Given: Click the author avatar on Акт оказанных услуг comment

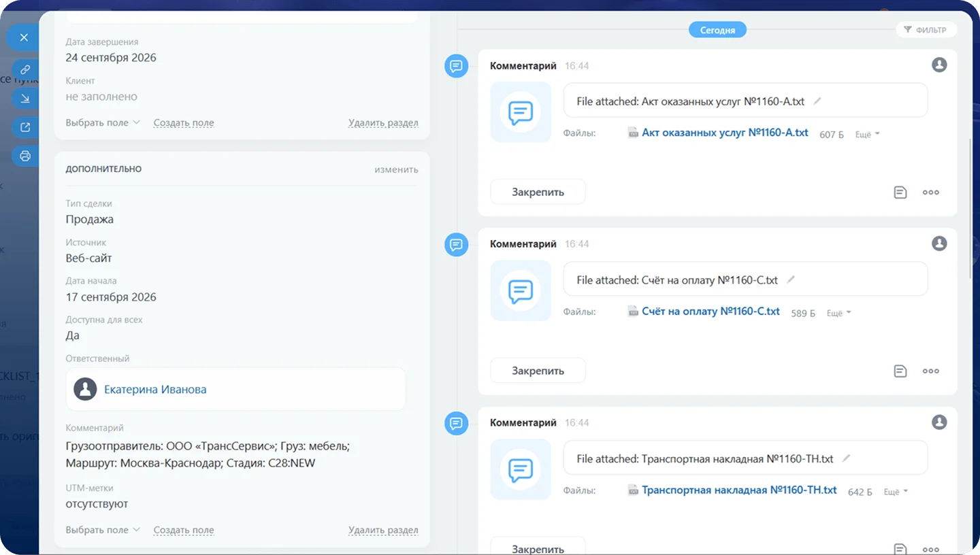Looking at the screenshot, I should click(x=939, y=65).
